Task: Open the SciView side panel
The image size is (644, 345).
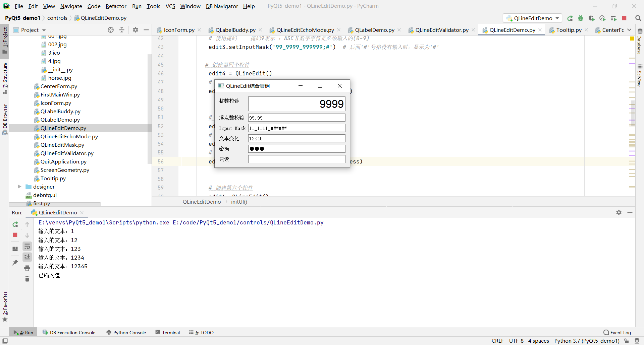Action: point(640,75)
